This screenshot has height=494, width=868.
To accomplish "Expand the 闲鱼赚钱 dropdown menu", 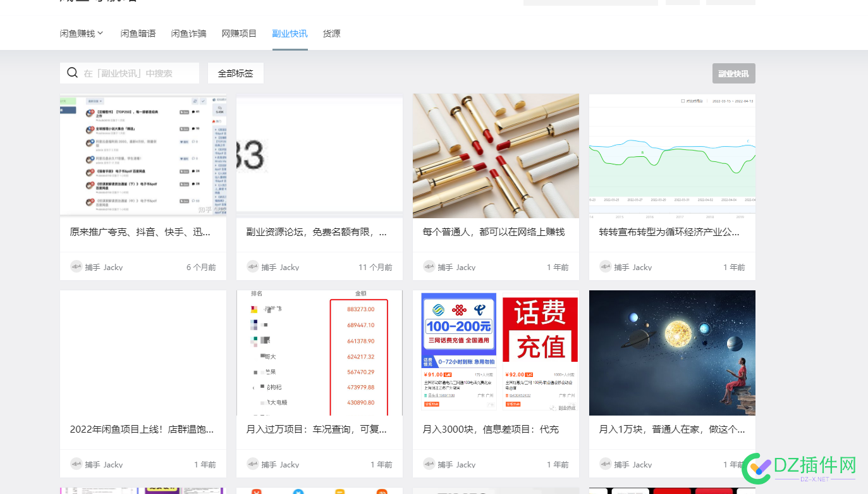I will (82, 34).
